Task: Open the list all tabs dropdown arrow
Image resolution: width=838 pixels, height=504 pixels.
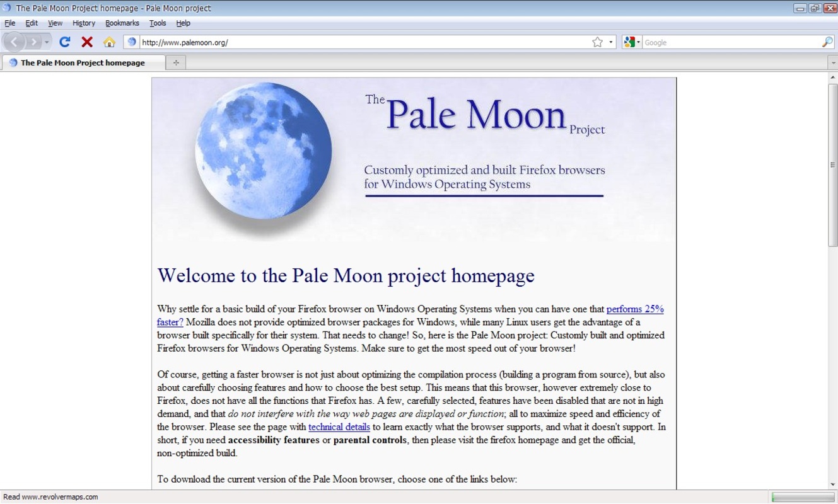Action: [x=832, y=63]
